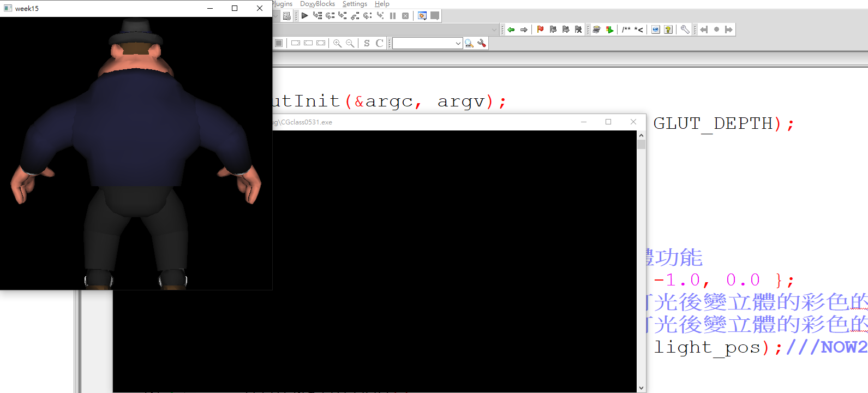Viewport: 868px width, 393px height.
Task: Click the 0.0 value in the code
Action: tap(743, 281)
